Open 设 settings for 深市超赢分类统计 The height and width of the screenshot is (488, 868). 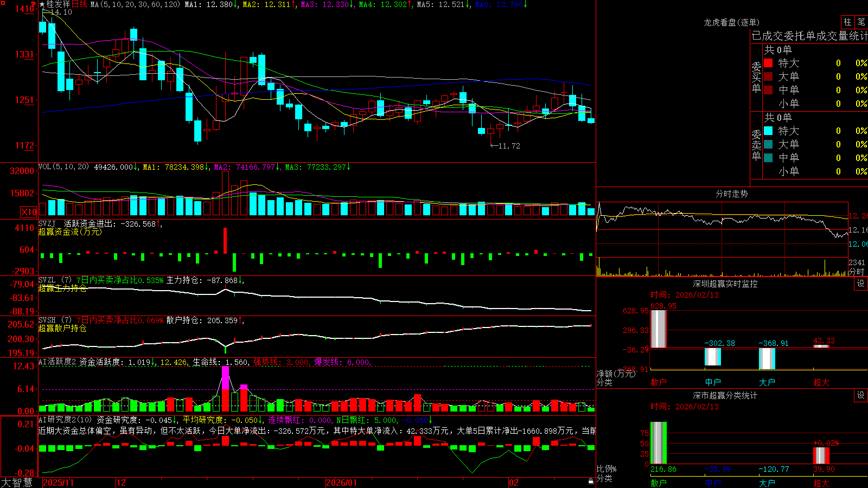coord(861,395)
